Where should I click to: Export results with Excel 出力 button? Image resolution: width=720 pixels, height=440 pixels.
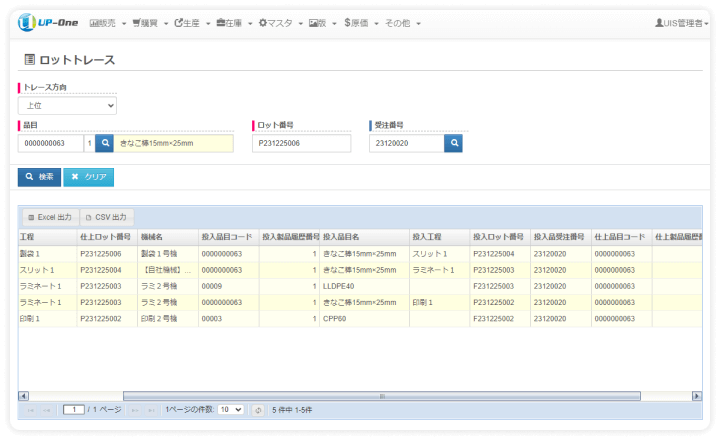[x=50, y=217]
